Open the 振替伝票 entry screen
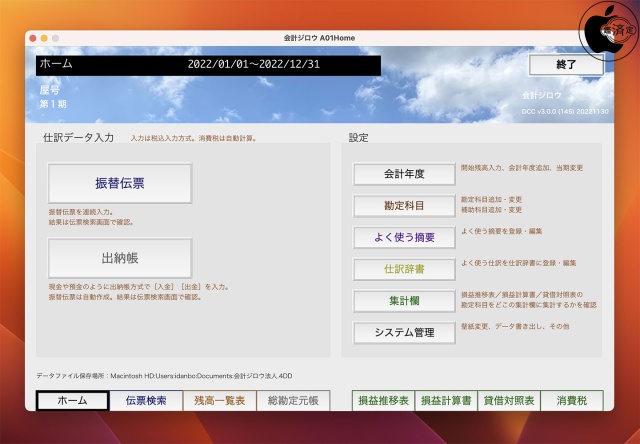This screenshot has width=640, height=444. point(120,183)
